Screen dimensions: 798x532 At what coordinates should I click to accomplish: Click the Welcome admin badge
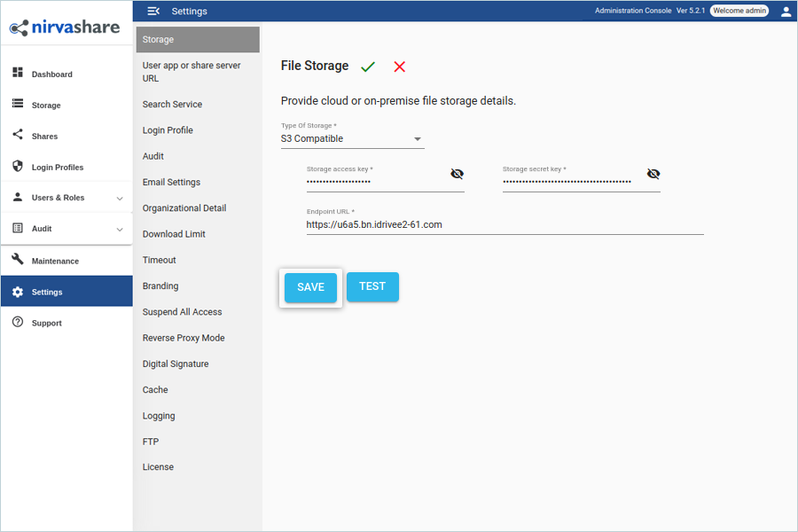tap(739, 11)
